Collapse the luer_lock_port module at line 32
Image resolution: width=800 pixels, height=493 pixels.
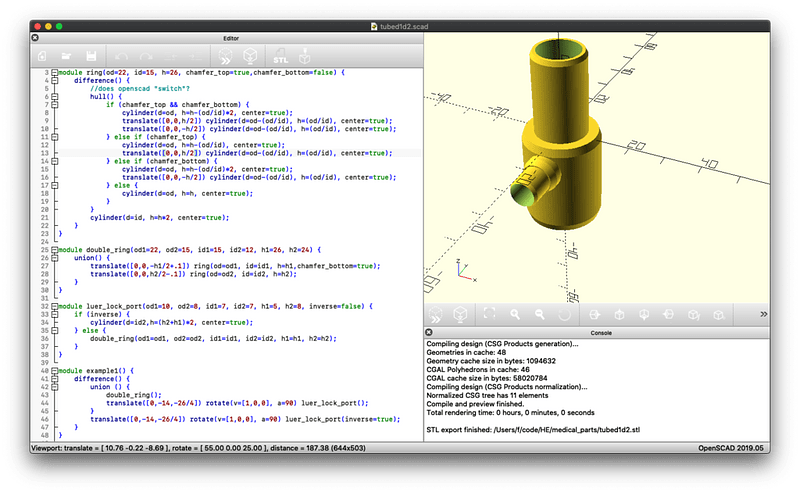[55, 306]
